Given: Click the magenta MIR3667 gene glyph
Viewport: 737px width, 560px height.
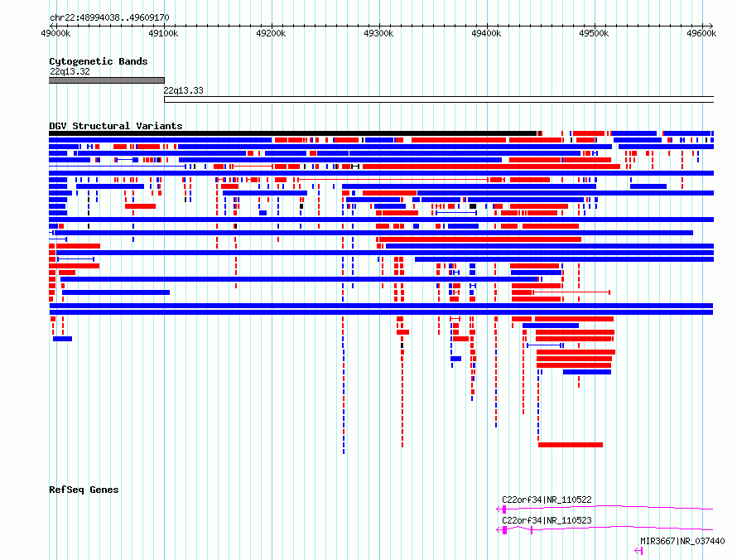Looking at the screenshot, I should pos(638,551).
